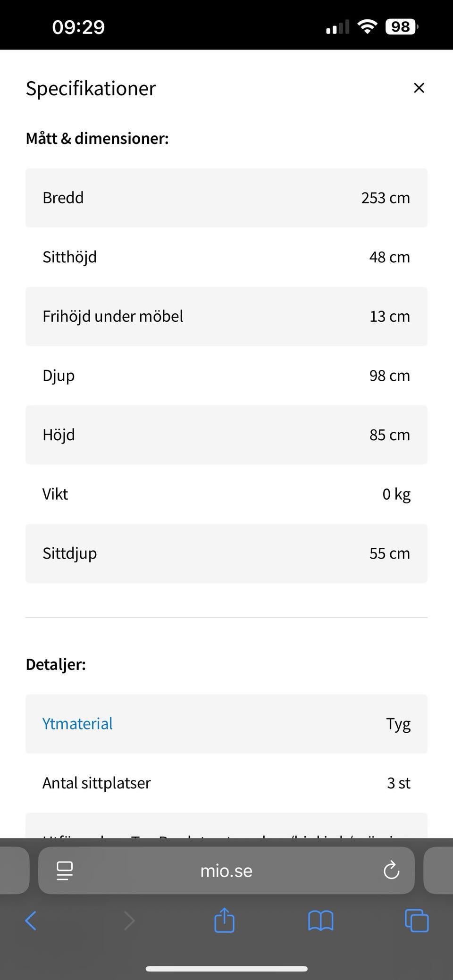This screenshot has height=980, width=453.
Task: Tap the Sittdjup 55 cm row
Action: click(226, 553)
